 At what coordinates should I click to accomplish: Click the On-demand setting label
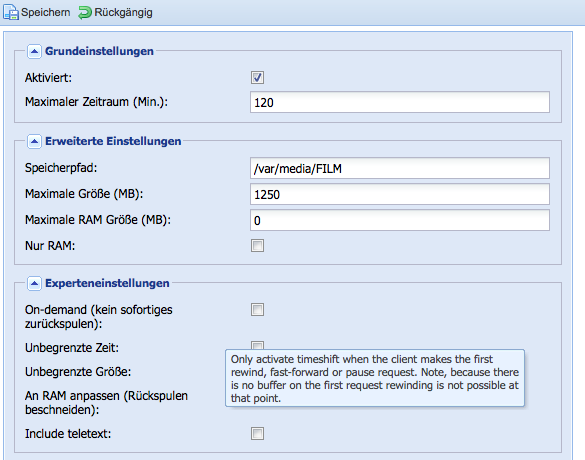click(98, 317)
